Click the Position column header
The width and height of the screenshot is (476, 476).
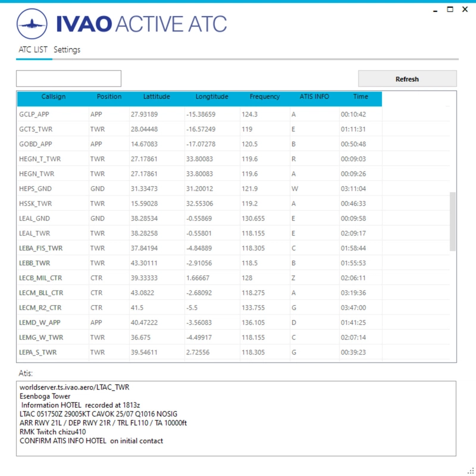[x=108, y=97]
